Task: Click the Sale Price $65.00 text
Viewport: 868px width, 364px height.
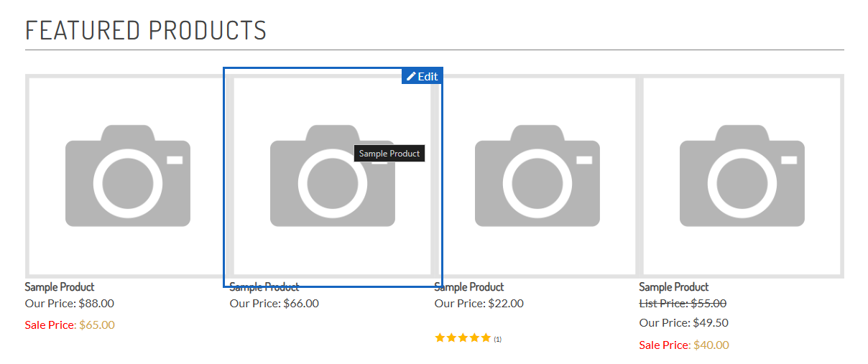Action: pyautogui.click(x=70, y=325)
